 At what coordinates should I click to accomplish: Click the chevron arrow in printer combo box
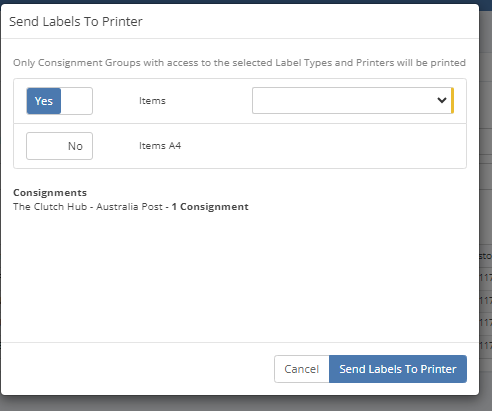tap(442, 100)
